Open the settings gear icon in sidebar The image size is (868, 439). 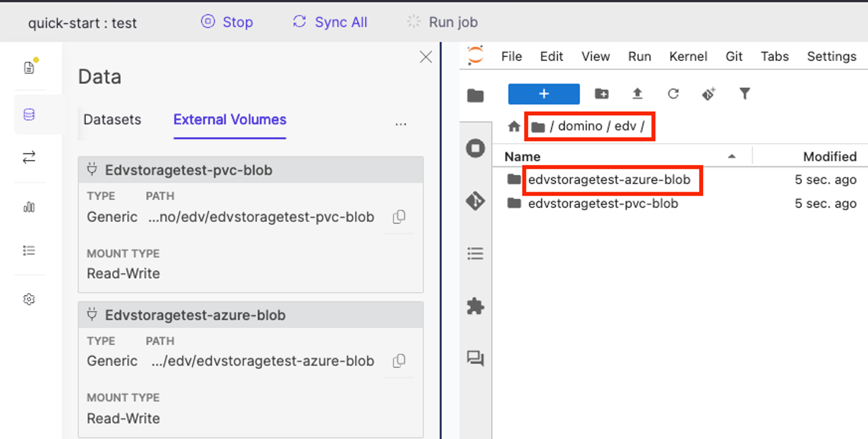pyautogui.click(x=29, y=299)
